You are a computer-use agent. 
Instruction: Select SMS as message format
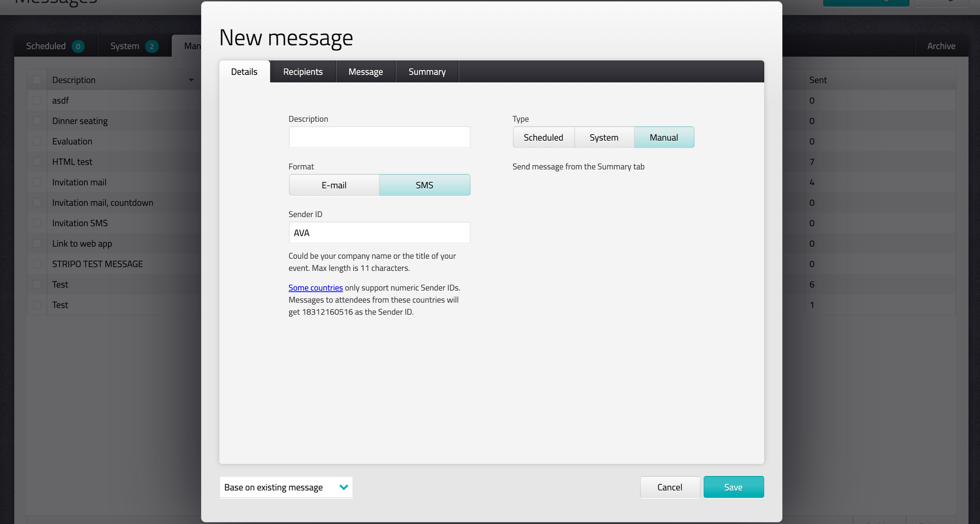[x=424, y=185]
